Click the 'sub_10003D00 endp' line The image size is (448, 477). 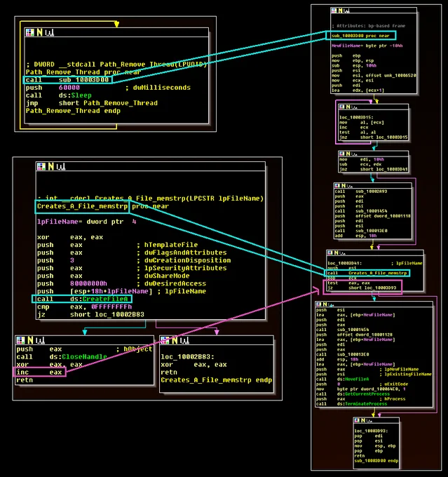pyautogui.click(x=376, y=461)
